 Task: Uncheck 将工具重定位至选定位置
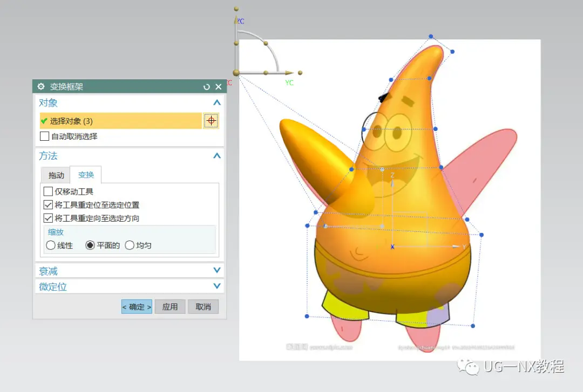(x=48, y=205)
